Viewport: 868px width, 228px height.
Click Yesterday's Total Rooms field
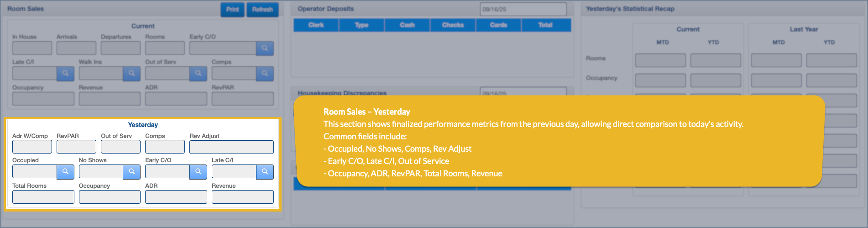coord(43,197)
